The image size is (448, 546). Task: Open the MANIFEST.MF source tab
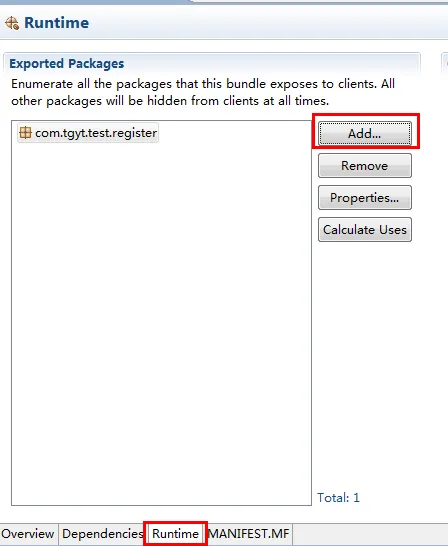pos(249,533)
